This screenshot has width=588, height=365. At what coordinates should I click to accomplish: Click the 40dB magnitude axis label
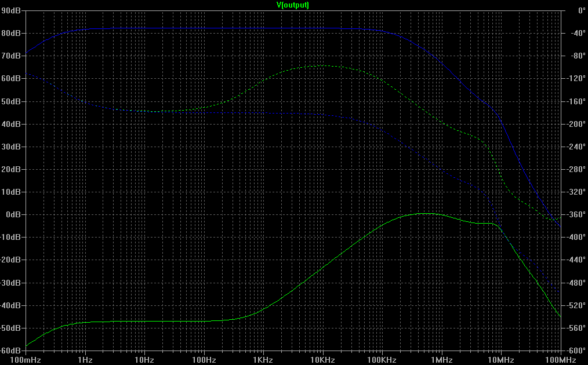[x=11, y=123]
